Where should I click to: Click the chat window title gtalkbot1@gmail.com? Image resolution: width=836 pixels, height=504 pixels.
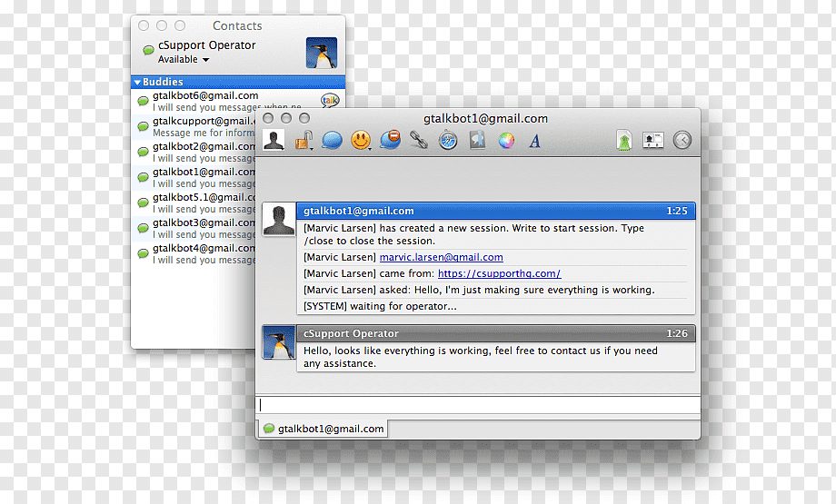(x=485, y=118)
